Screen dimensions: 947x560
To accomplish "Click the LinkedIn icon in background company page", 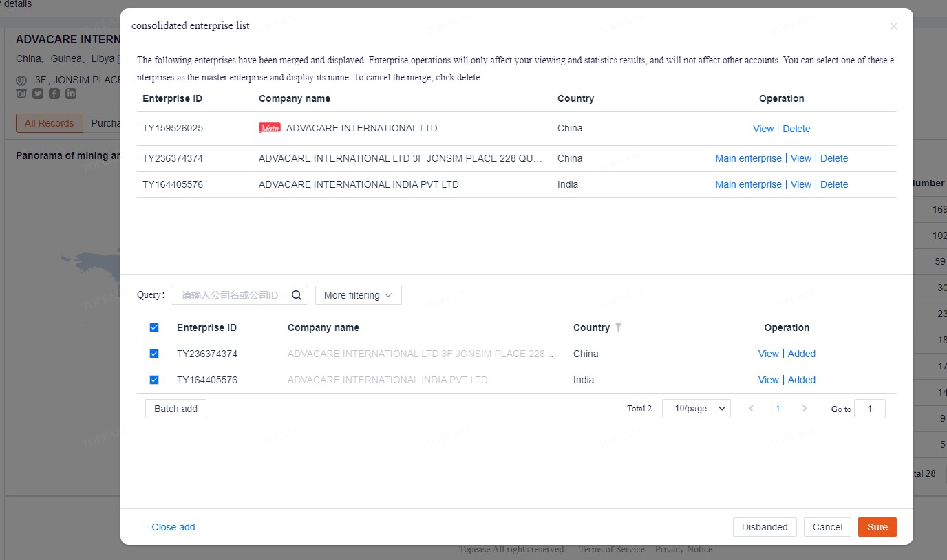I will [71, 94].
